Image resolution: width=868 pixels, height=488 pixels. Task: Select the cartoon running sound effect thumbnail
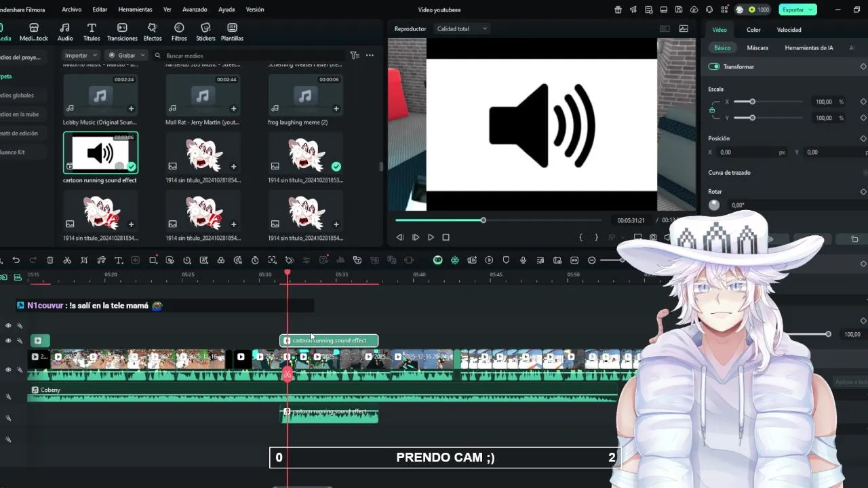[x=100, y=153]
